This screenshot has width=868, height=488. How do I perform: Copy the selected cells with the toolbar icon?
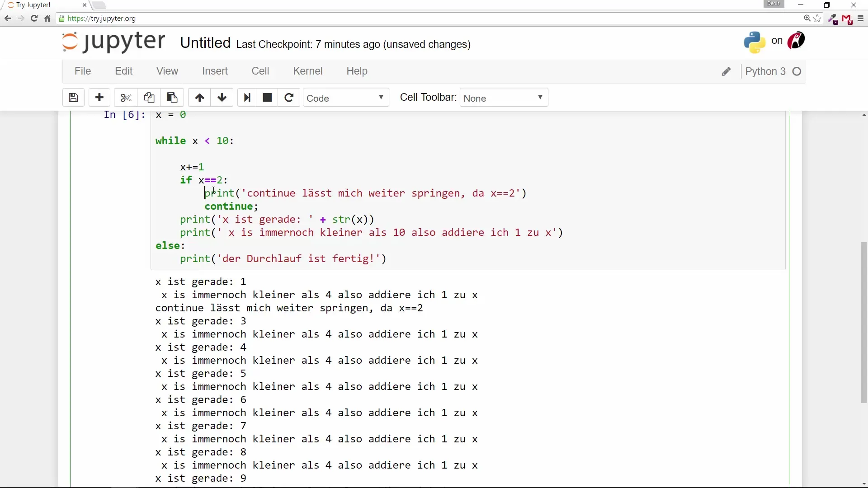tap(149, 98)
